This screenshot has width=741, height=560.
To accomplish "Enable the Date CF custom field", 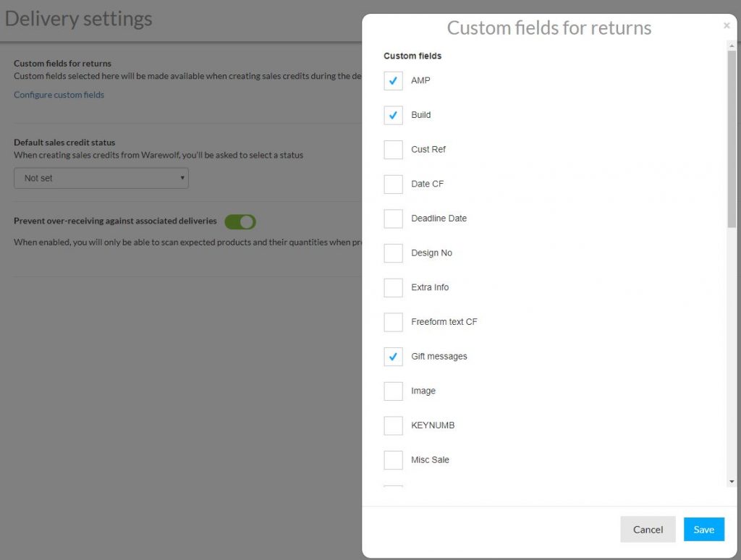I will pos(393,184).
